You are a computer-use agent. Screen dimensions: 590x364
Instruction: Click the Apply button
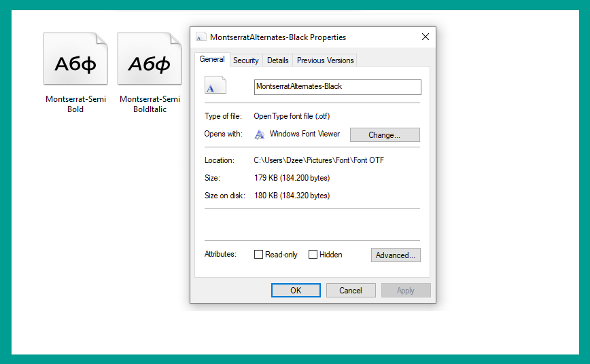tap(406, 290)
